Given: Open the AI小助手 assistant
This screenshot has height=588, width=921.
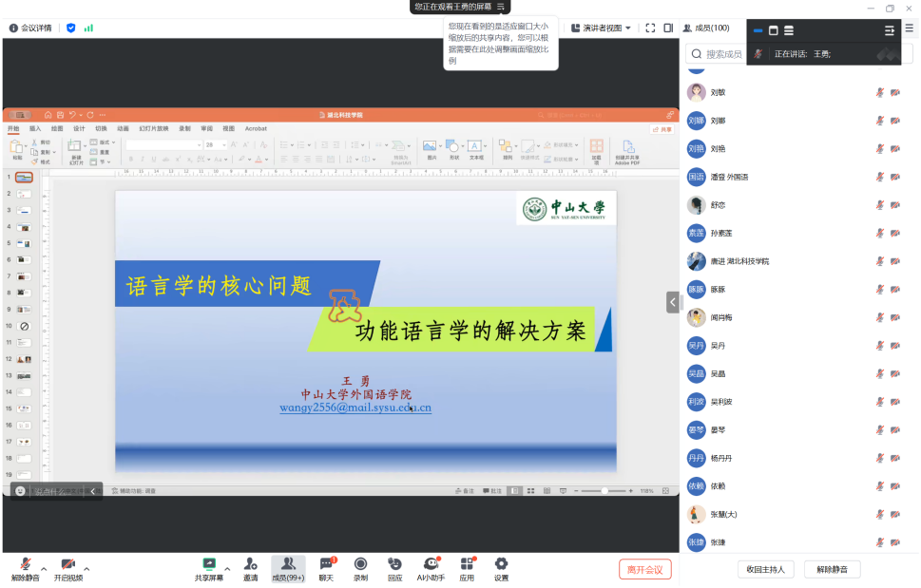Looking at the screenshot, I should click(431, 567).
